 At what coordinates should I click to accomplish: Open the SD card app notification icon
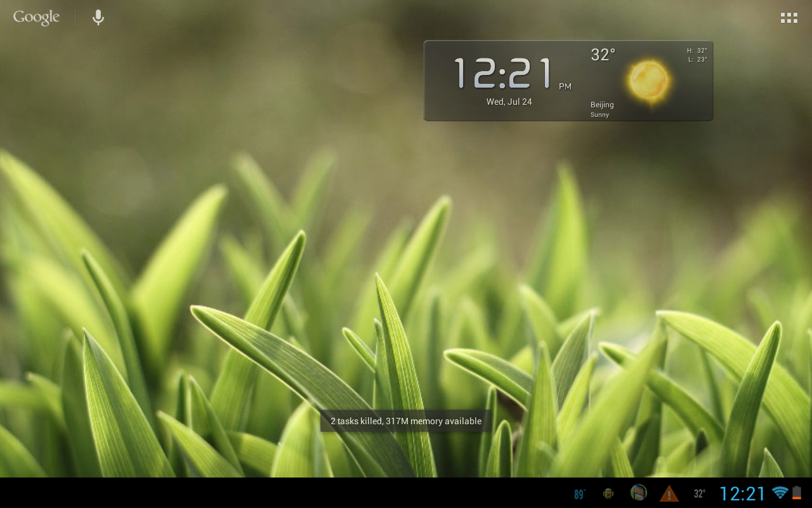pyautogui.click(x=638, y=493)
